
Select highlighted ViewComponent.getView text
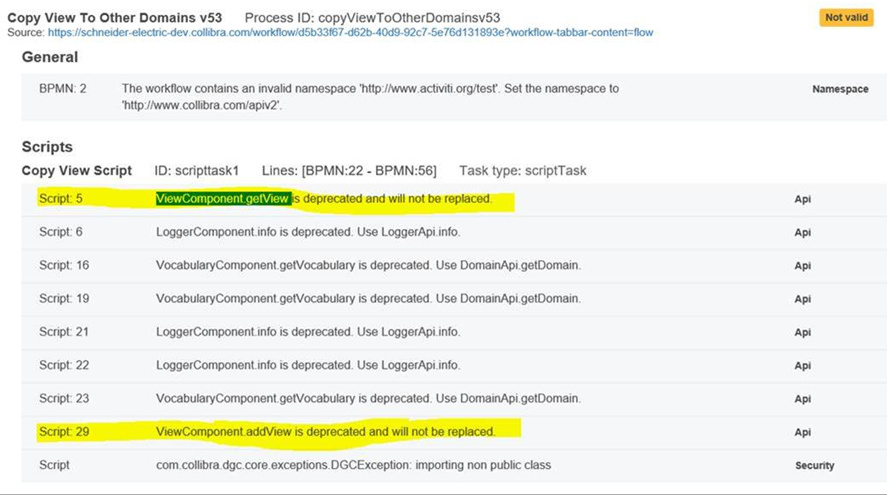(223, 199)
